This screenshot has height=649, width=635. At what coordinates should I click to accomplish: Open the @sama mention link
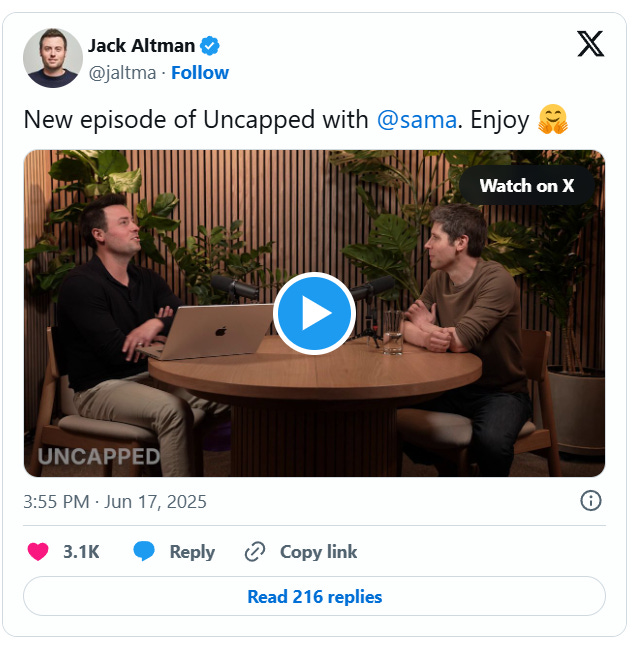coord(417,120)
